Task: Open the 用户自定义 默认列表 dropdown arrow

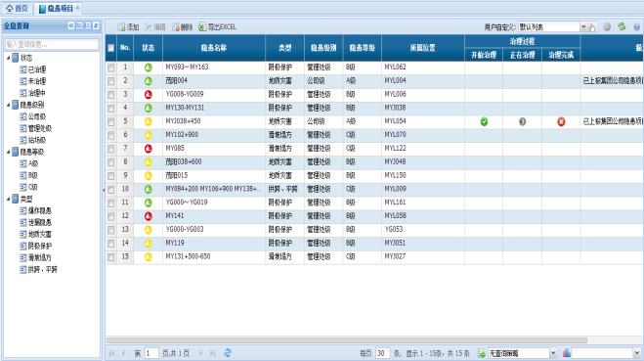Action: tap(583, 27)
